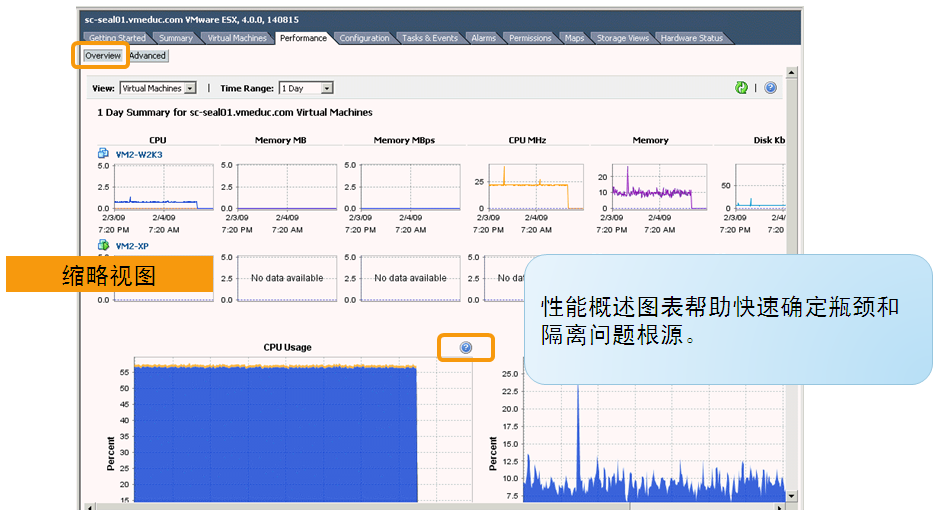Image resolution: width=937 pixels, height=529 pixels.
Task: Open help icon beside refresh button
Action: (x=770, y=88)
